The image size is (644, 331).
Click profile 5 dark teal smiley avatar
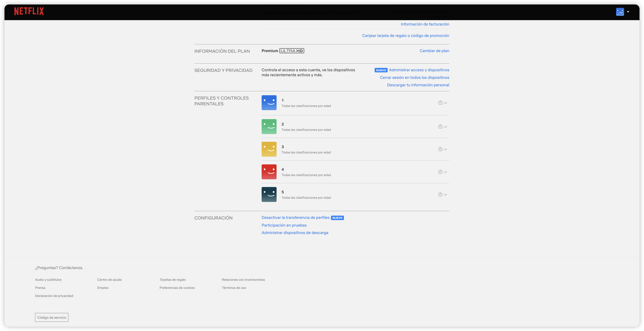pyautogui.click(x=269, y=194)
